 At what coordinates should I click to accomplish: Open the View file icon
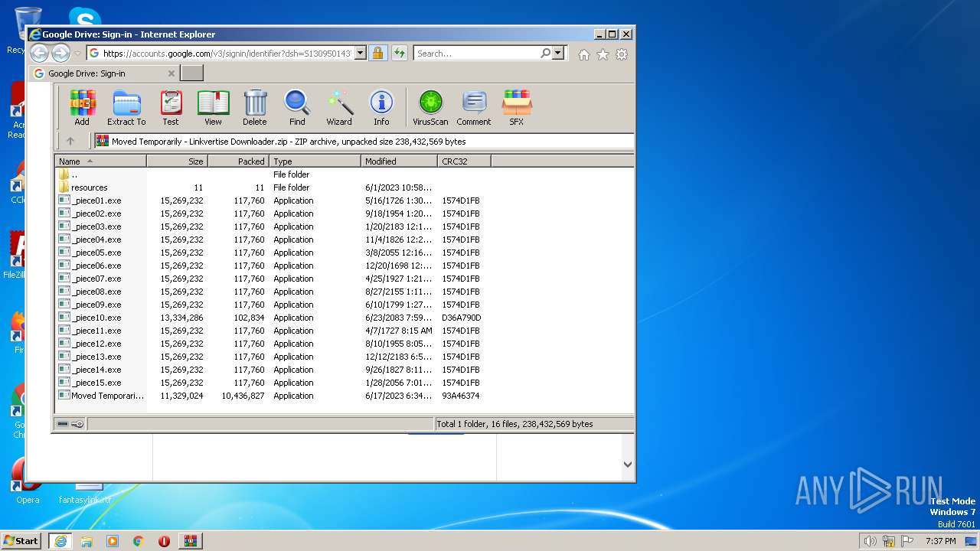[x=213, y=107]
